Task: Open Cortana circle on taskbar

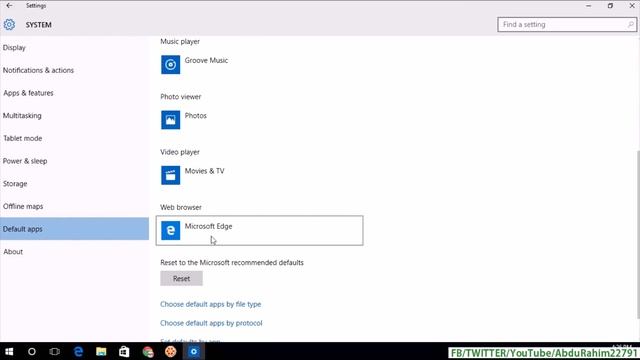Action: (x=31, y=351)
